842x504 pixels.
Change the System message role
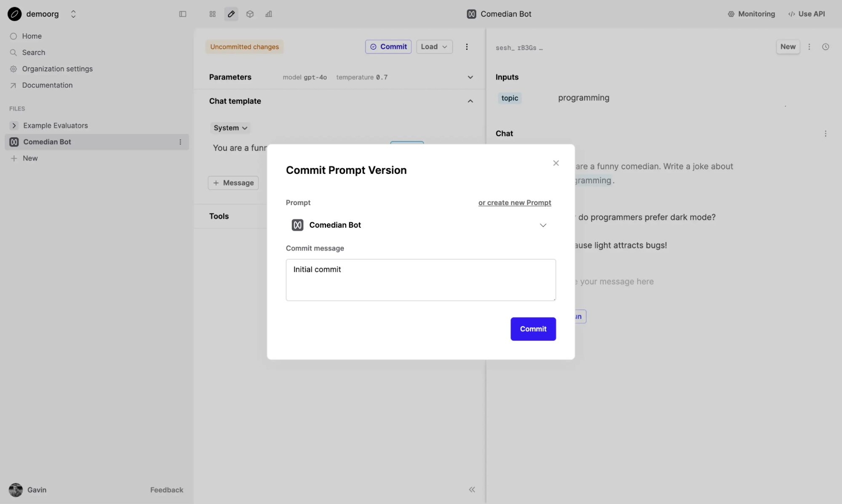click(x=230, y=128)
